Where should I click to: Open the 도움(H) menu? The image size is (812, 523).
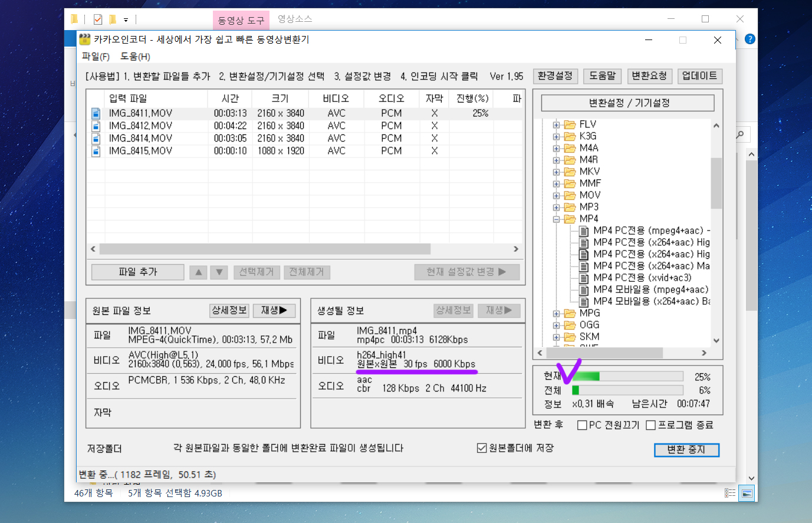[x=135, y=57]
